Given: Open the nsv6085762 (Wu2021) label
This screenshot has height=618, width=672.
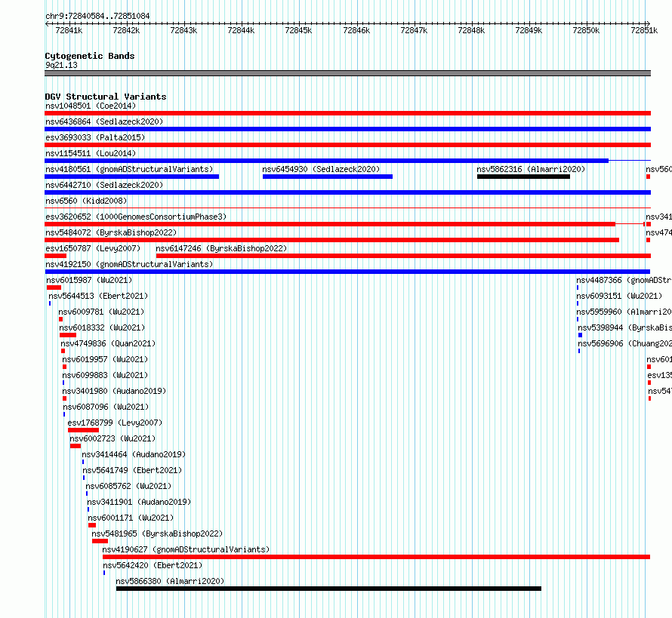Looking at the screenshot, I should [128, 486].
